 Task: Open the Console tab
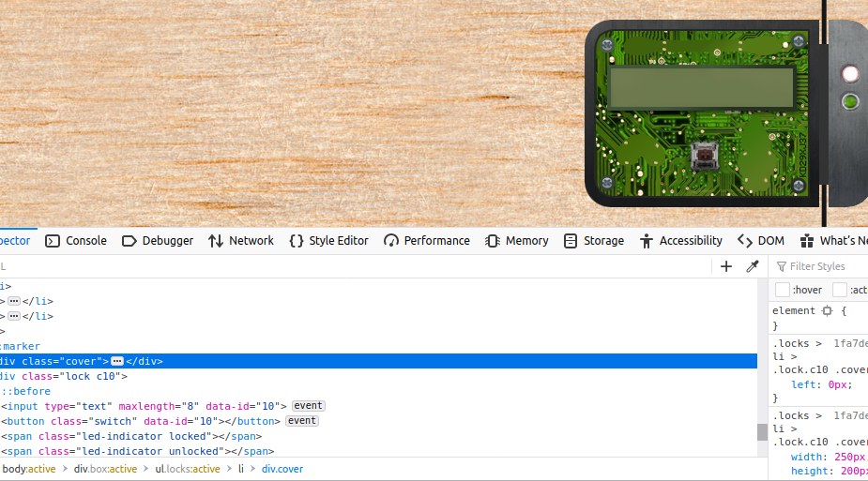click(76, 240)
